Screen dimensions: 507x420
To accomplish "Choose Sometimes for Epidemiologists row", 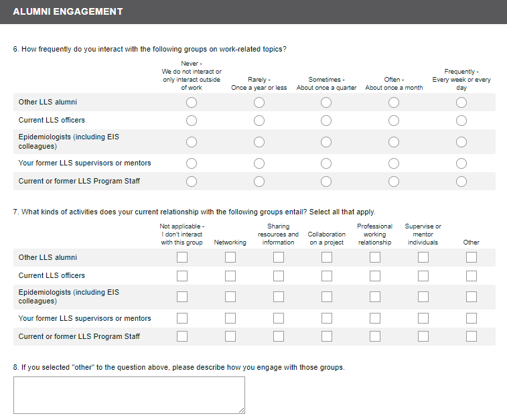I will [x=326, y=142].
